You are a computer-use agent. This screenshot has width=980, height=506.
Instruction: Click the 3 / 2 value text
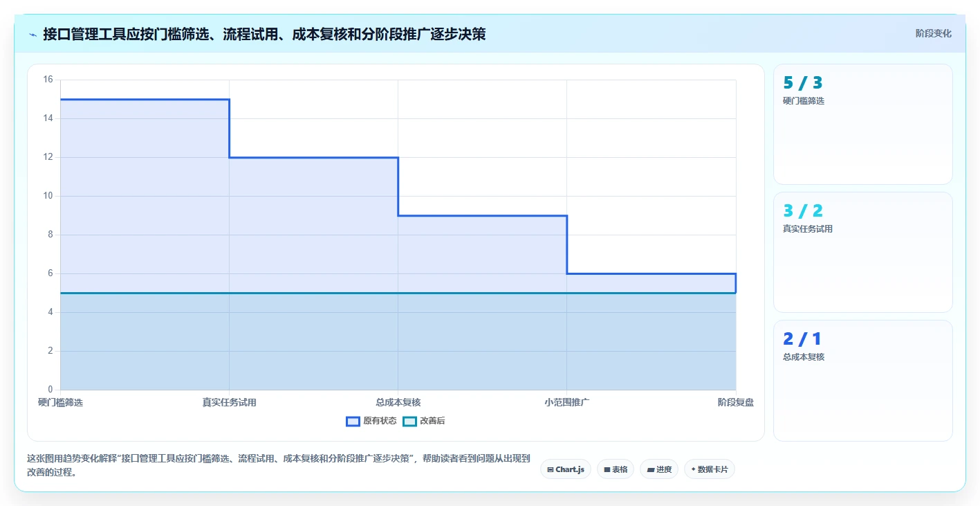(x=803, y=210)
